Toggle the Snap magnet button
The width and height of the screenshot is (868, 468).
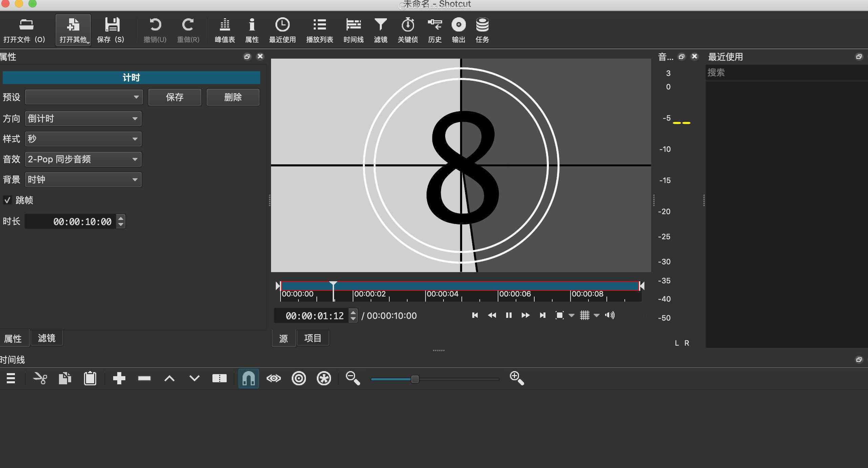[249, 379]
